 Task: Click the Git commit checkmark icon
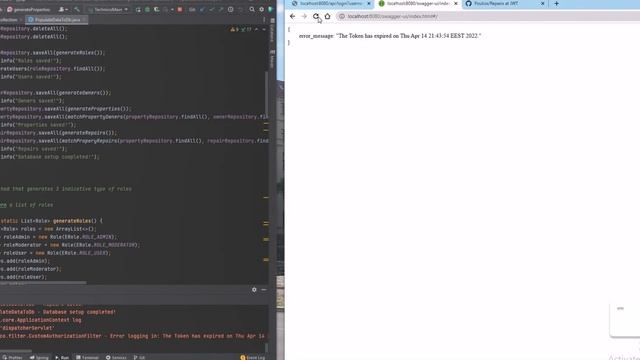tap(212, 9)
